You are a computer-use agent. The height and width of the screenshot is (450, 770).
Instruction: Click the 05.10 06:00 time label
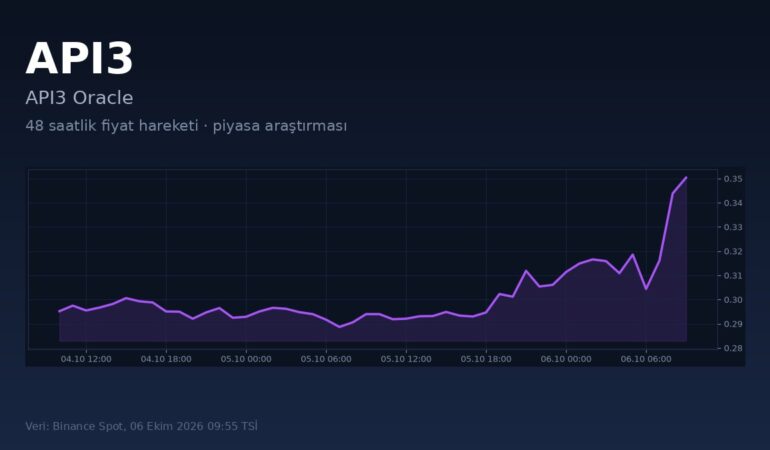(x=326, y=359)
